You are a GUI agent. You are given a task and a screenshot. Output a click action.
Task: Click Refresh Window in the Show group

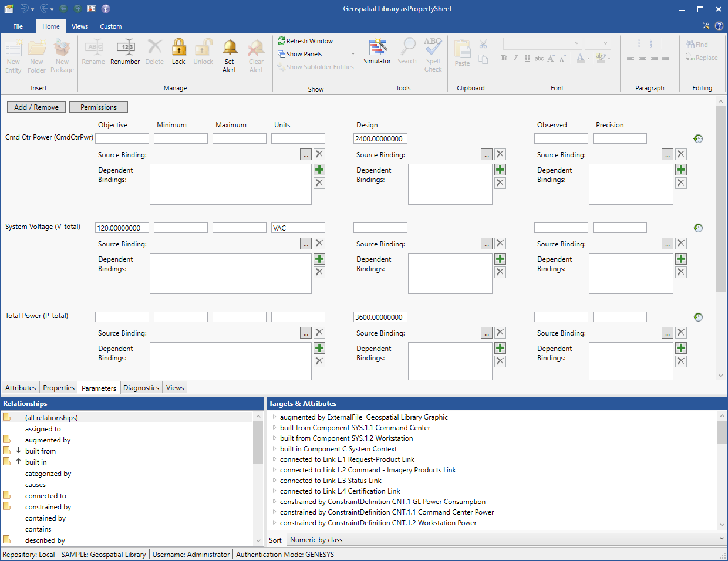[x=305, y=41]
